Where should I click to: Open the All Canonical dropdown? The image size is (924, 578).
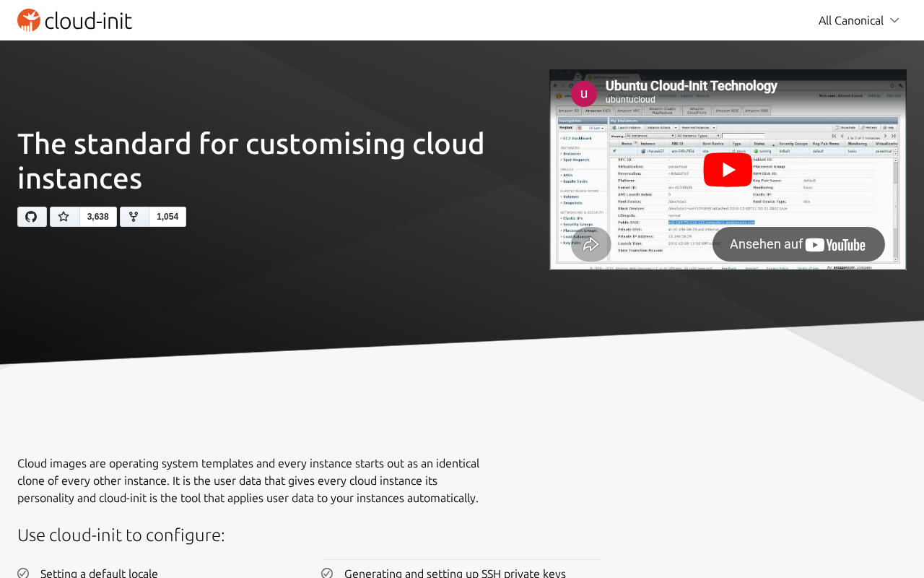pyautogui.click(x=858, y=20)
